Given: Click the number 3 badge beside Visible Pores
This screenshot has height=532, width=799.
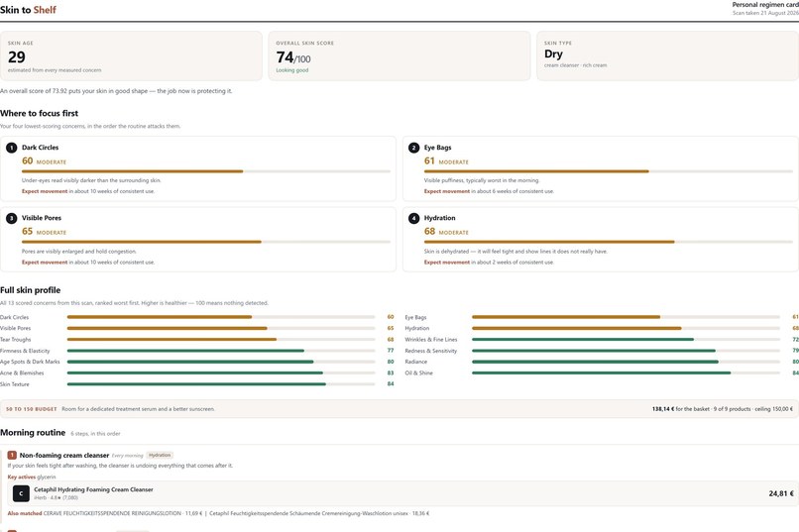Looking at the screenshot, I should coord(11,218).
